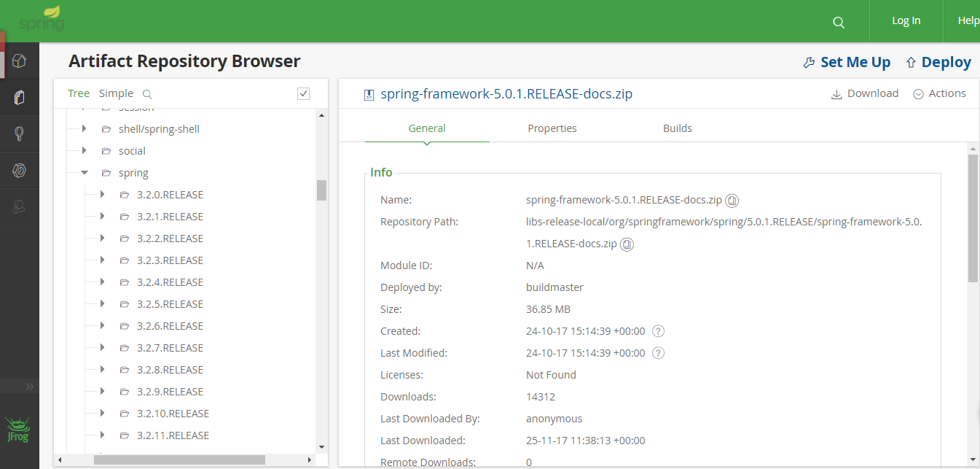This screenshot has height=469, width=980.
Task: Select 3.2.9.RELEASE in tree
Action: 170,392
